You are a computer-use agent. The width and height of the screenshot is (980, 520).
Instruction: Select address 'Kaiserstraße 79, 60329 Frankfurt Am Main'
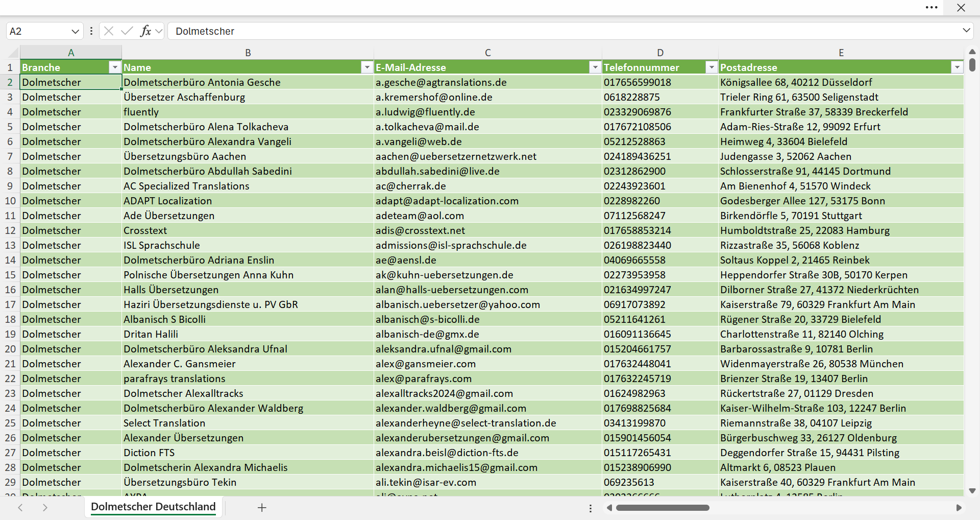841,304
